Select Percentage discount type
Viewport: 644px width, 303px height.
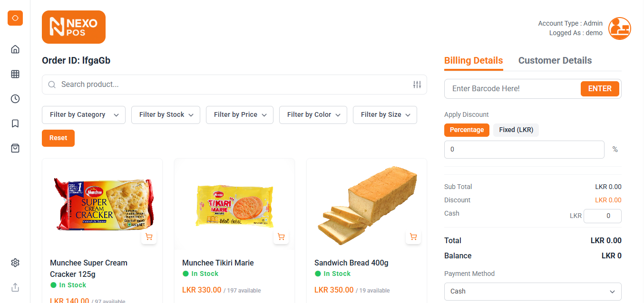(467, 130)
